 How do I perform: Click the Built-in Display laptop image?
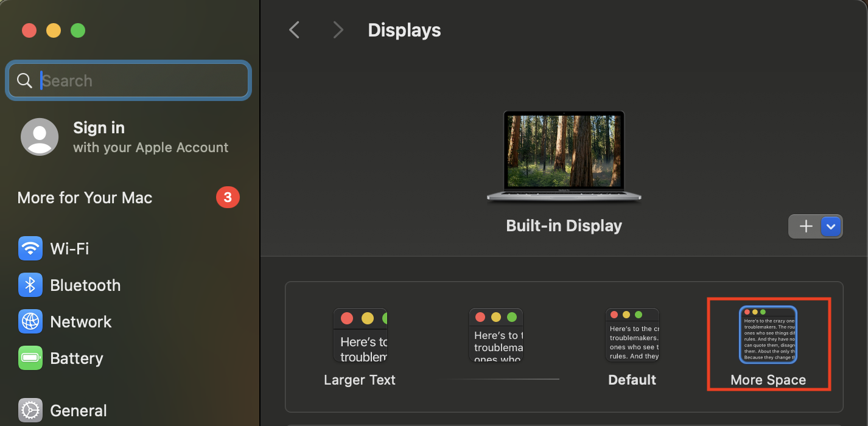point(564,156)
